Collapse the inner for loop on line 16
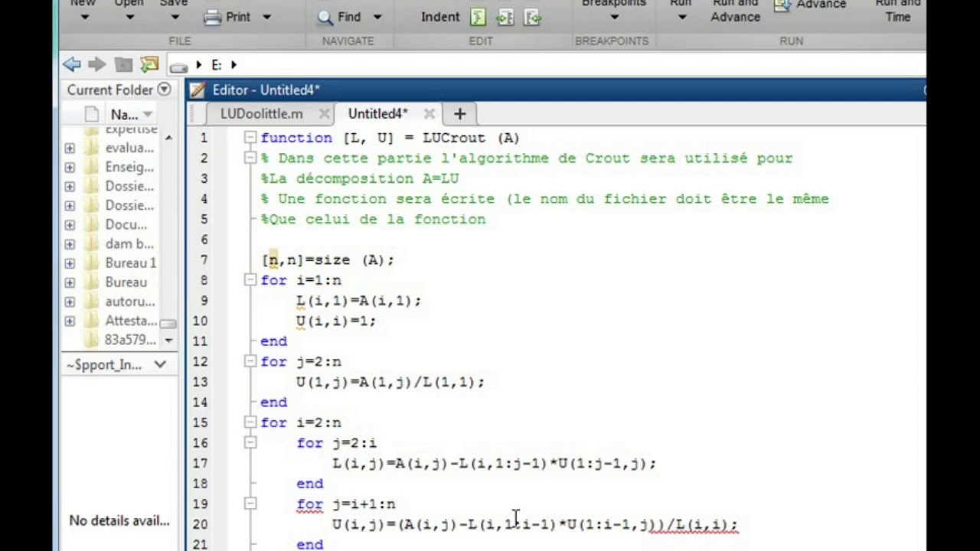This screenshot has width=980, height=551. [x=250, y=442]
